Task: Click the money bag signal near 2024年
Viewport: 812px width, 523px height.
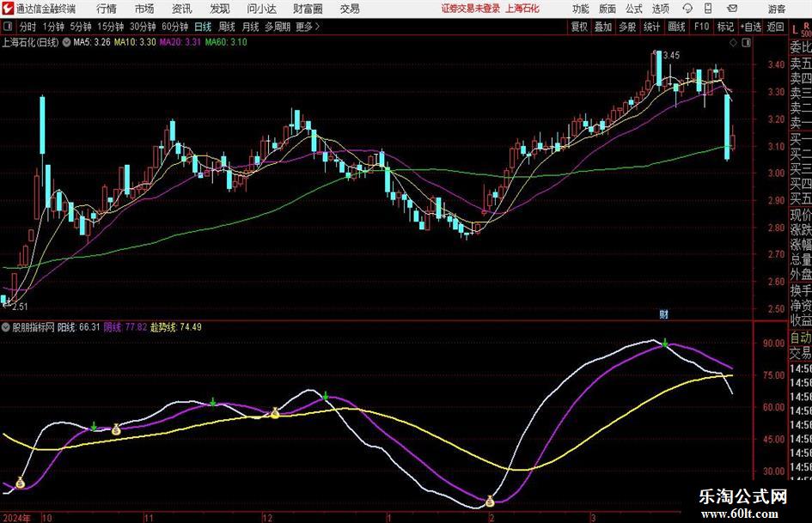Action: tap(20, 483)
